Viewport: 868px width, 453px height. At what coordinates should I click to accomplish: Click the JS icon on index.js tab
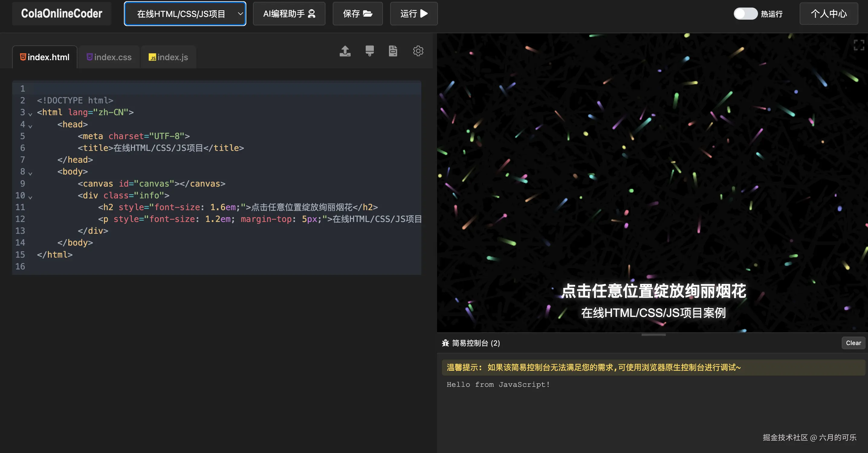pyautogui.click(x=152, y=57)
